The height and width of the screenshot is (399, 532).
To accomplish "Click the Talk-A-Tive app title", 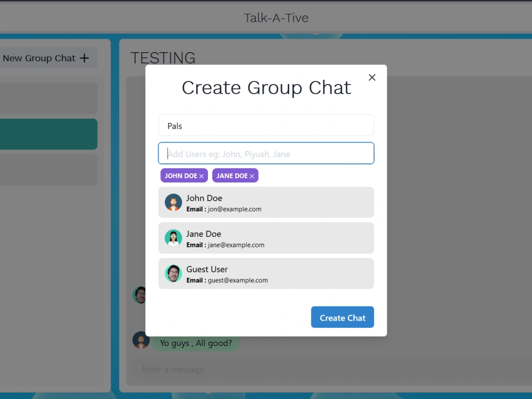I will tap(276, 18).
